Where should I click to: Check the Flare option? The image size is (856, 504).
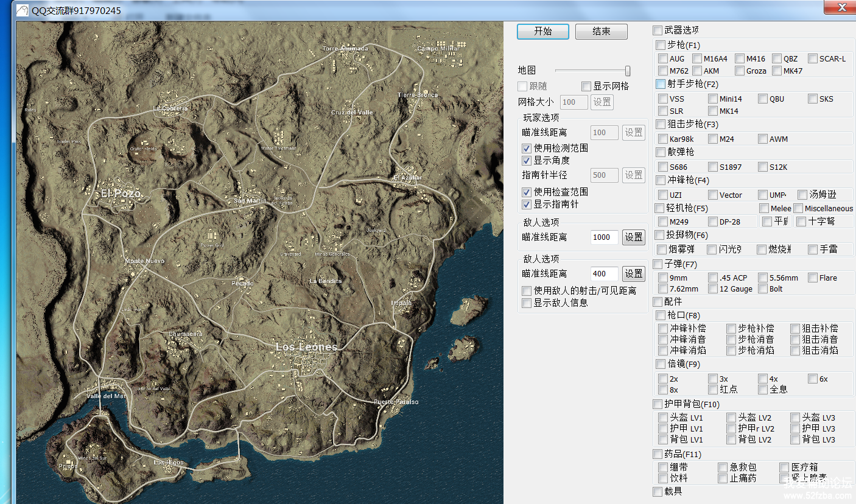coord(813,278)
